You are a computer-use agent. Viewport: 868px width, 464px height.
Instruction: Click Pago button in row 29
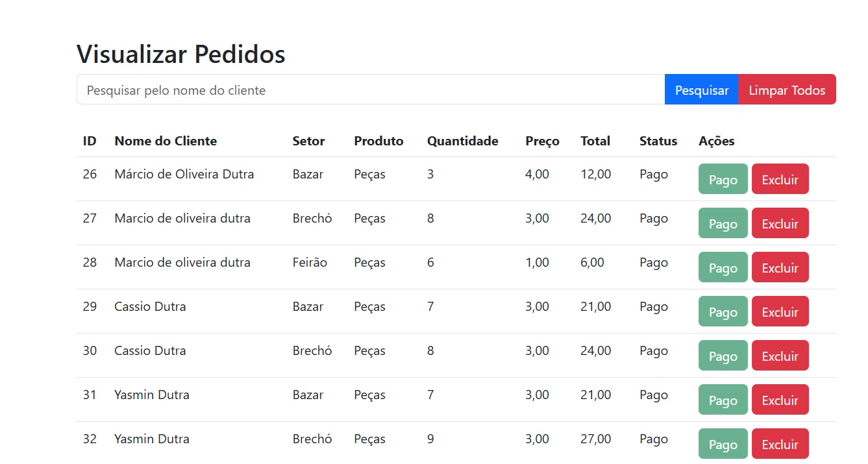pyautogui.click(x=723, y=311)
